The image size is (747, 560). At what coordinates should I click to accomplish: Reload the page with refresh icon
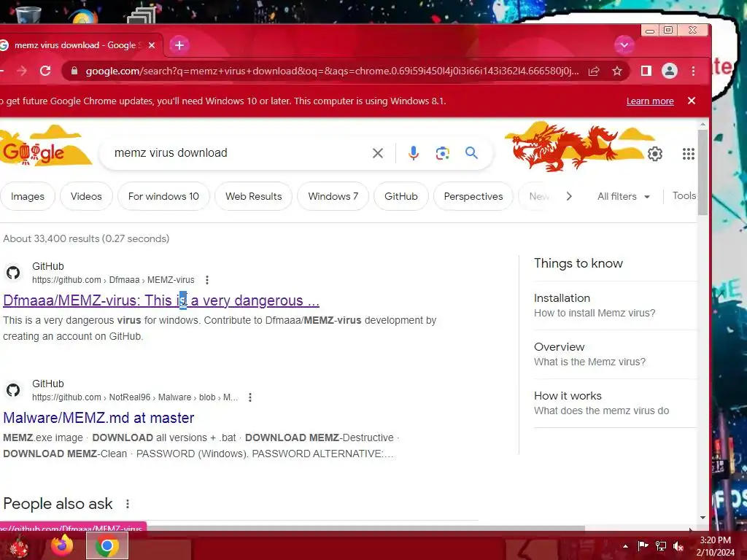(x=45, y=71)
